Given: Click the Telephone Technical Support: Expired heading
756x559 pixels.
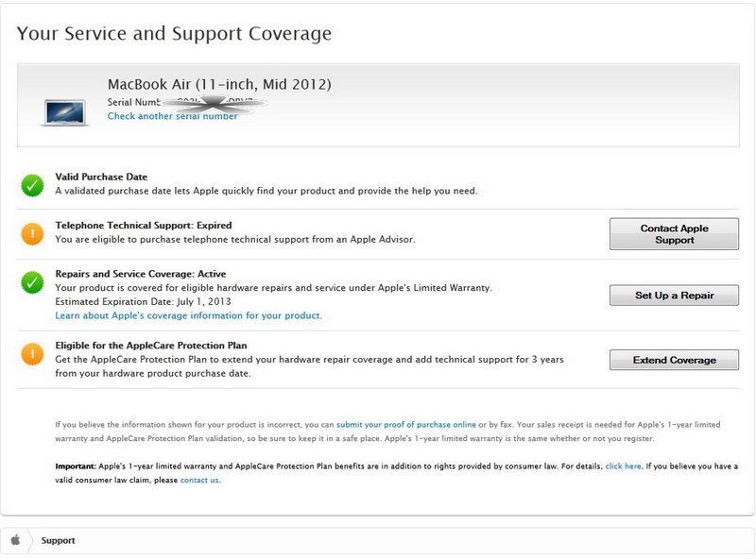Looking at the screenshot, I should [143, 226].
